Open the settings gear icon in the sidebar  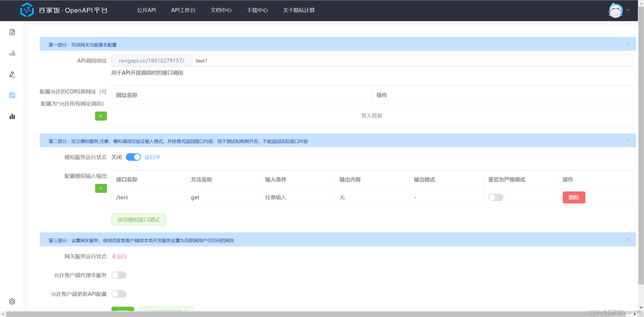[12, 301]
